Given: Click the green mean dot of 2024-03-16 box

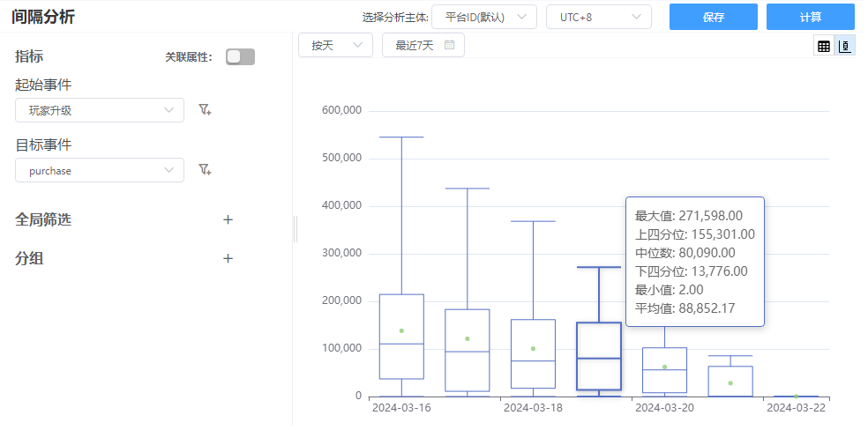Looking at the screenshot, I should 401,330.
